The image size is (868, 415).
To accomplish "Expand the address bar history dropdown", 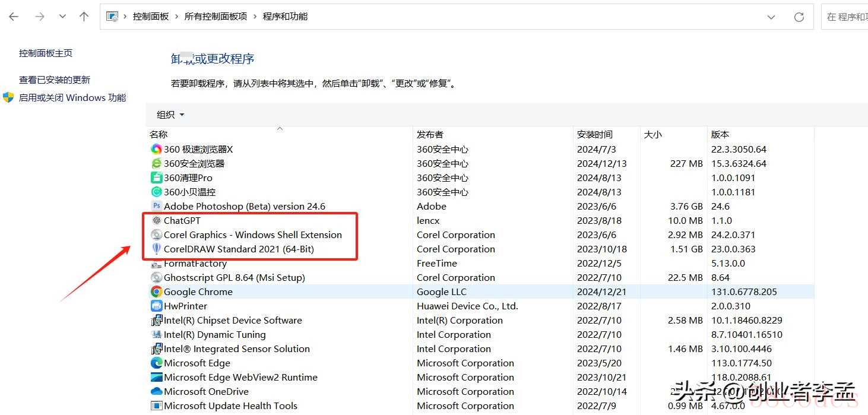I will [x=771, y=17].
